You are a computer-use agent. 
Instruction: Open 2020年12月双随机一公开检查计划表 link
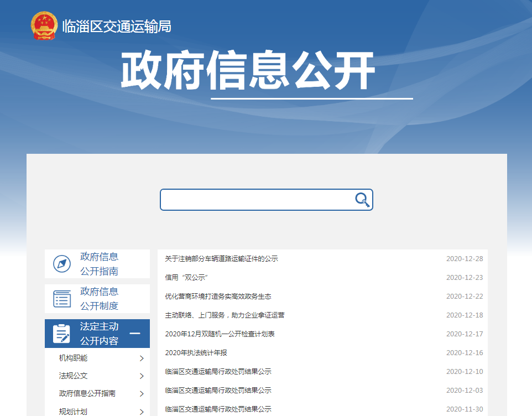tap(220, 334)
